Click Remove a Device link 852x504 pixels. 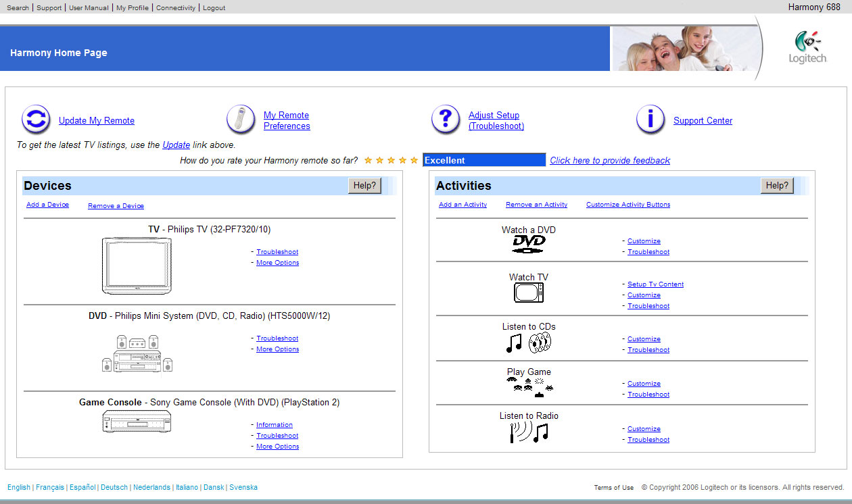116,206
